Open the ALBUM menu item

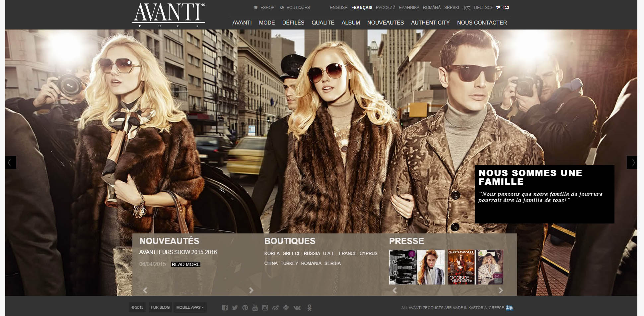[351, 23]
